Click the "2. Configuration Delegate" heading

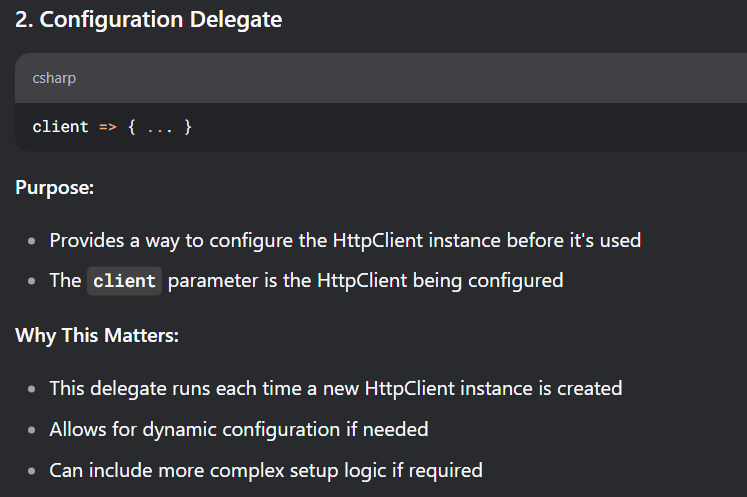pyautogui.click(x=148, y=20)
